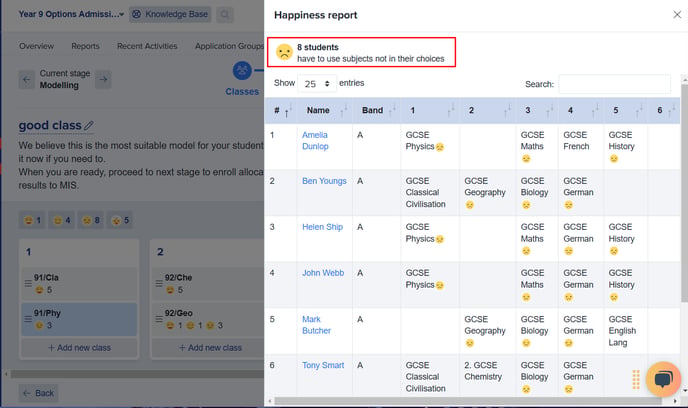Add new class in block 1
This screenshot has height=408, width=688.
(79, 348)
